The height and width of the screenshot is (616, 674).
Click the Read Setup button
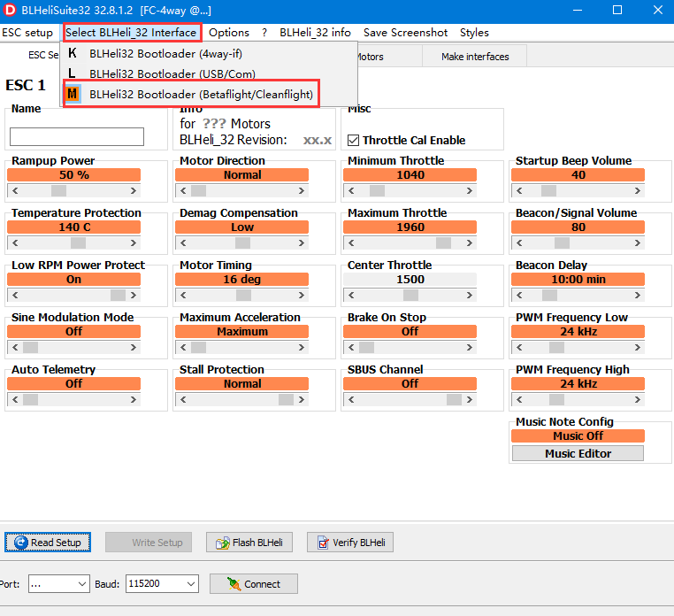tap(48, 543)
